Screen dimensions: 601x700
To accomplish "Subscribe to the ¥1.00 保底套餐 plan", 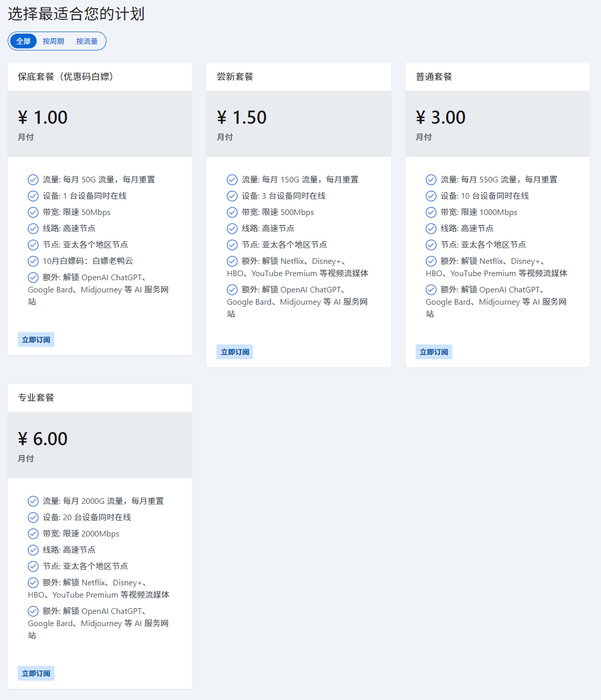I will pos(36,340).
